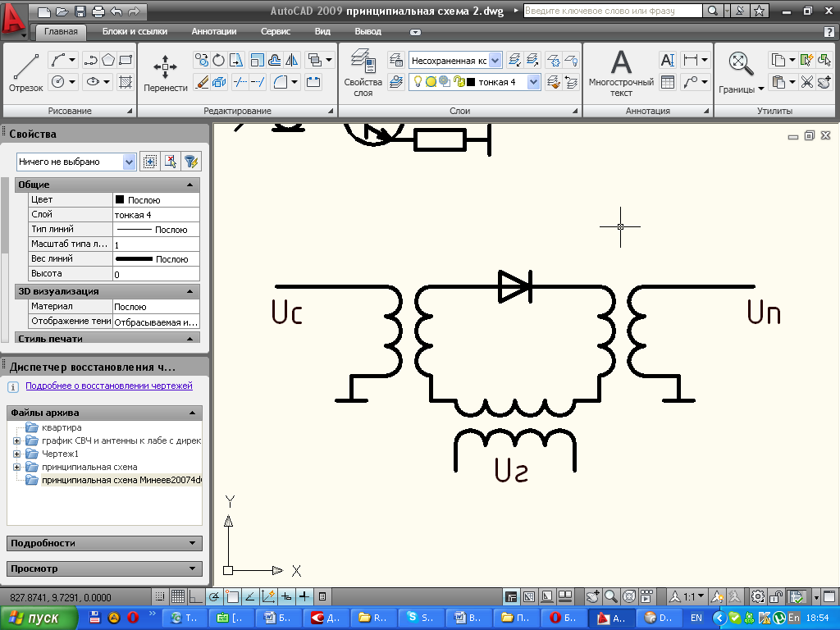The height and width of the screenshot is (630, 840).
Task: Select the hatch fill tool
Action: click(x=126, y=82)
